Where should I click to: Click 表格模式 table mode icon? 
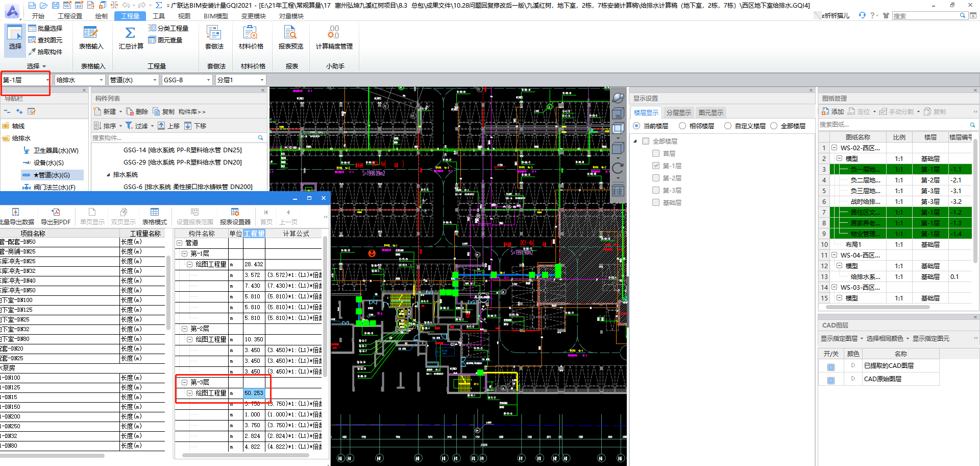pyautogui.click(x=155, y=212)
